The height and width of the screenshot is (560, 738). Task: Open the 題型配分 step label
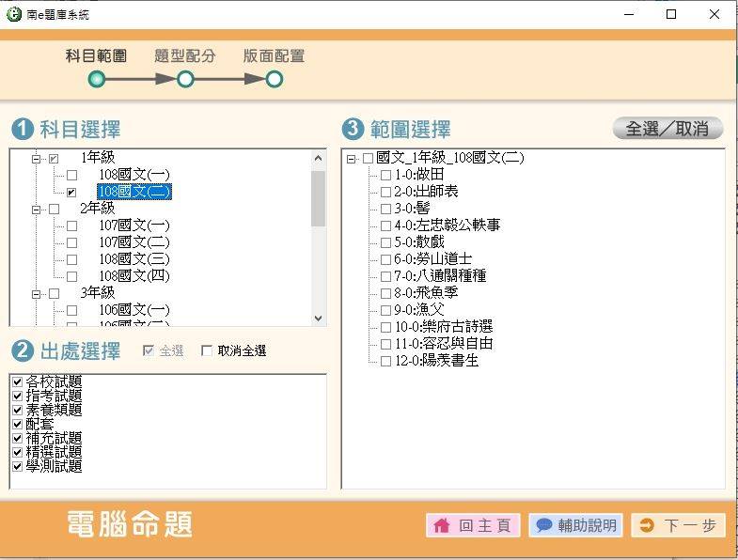pyautogui.click(x=185, y=56)
